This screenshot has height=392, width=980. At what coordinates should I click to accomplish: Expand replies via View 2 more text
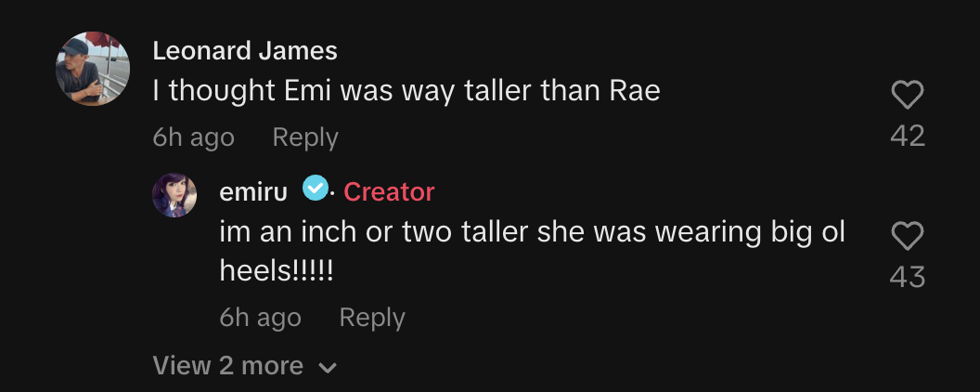point(228,365)
